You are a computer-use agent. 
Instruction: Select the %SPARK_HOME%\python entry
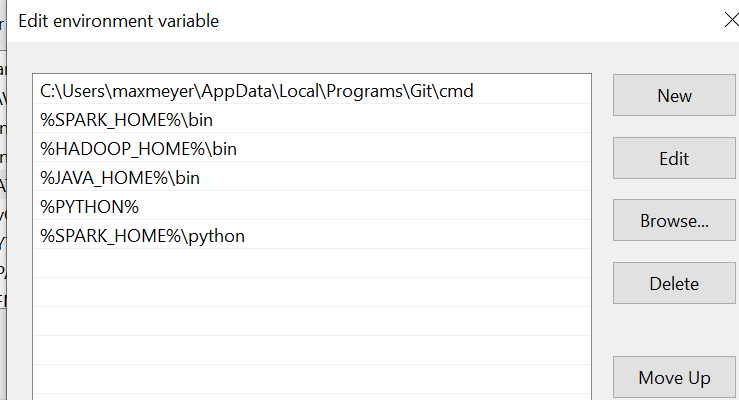[312, 236]
